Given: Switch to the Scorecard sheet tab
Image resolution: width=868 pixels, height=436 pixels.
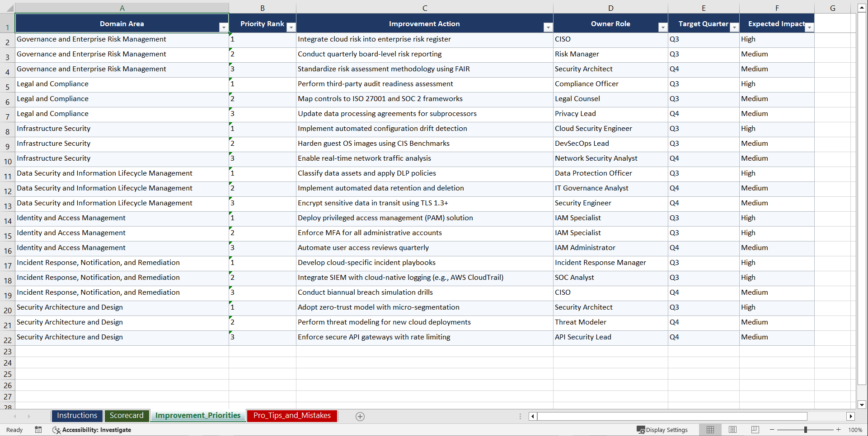Looking at the screenshot, I should [x=127, y=416].
